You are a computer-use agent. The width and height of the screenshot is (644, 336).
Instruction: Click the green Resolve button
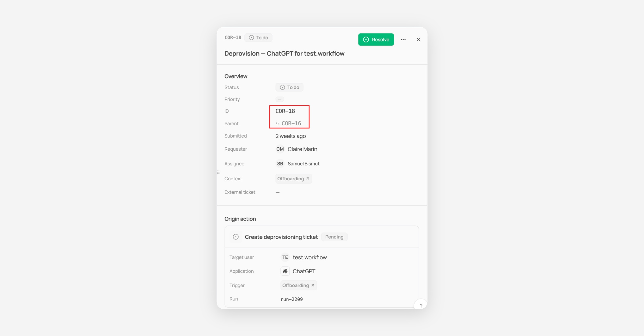point(376,39)
